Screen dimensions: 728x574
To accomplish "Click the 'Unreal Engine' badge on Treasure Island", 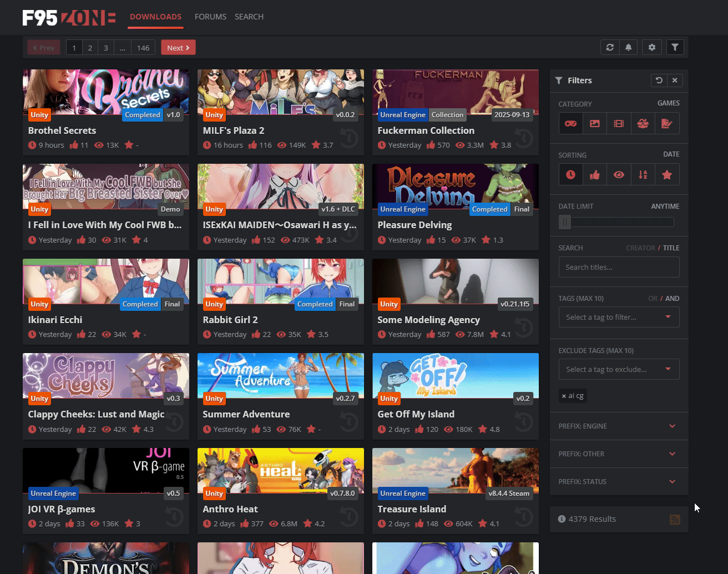I will 403,494.
